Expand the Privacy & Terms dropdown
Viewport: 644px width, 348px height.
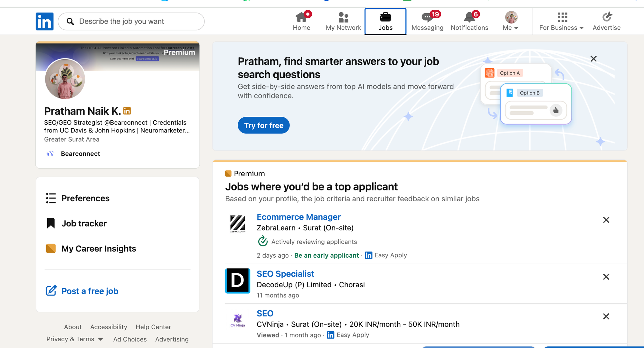pos(75,339)
